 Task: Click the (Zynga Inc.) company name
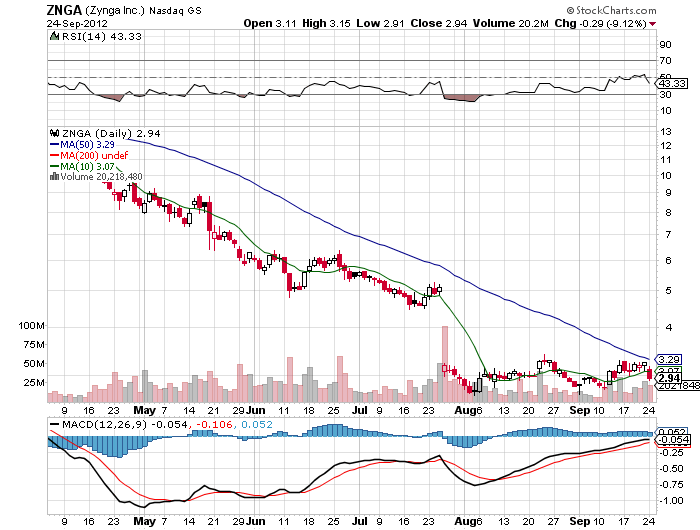(x=115, y=10)
